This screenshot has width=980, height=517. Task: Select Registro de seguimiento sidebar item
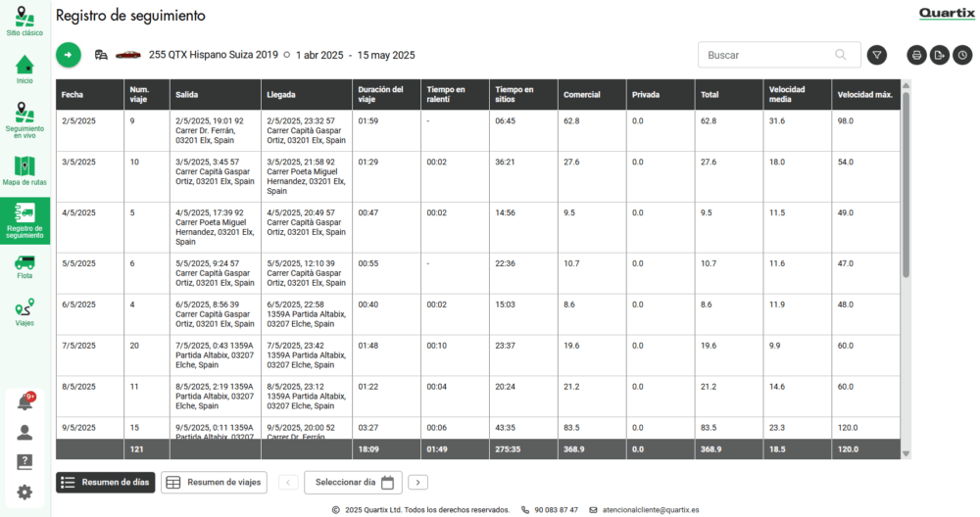(x=25, y=221)
